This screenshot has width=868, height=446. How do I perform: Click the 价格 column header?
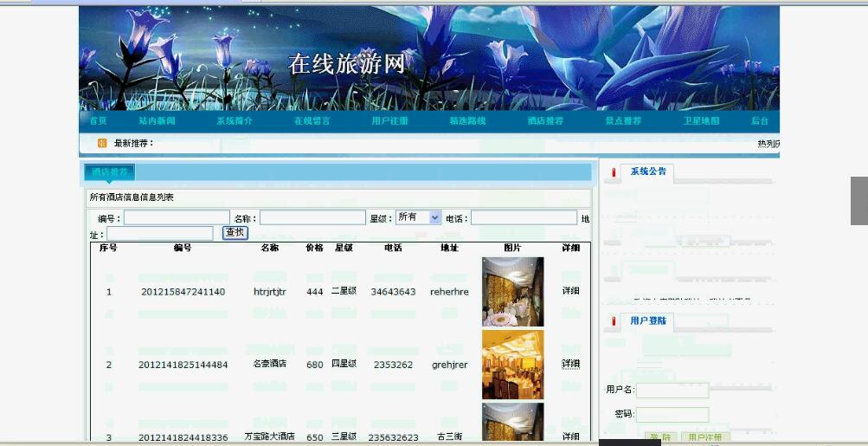coord(314,249)
